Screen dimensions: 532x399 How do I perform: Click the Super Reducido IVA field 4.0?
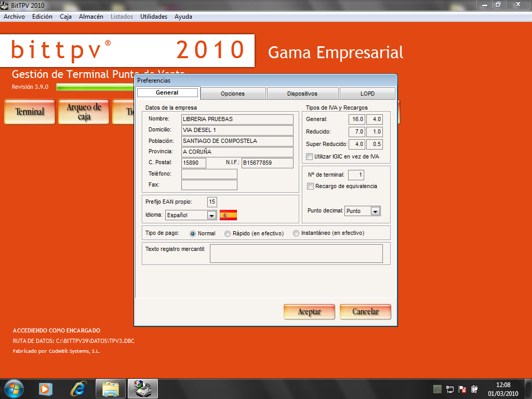tap(357, 144)
